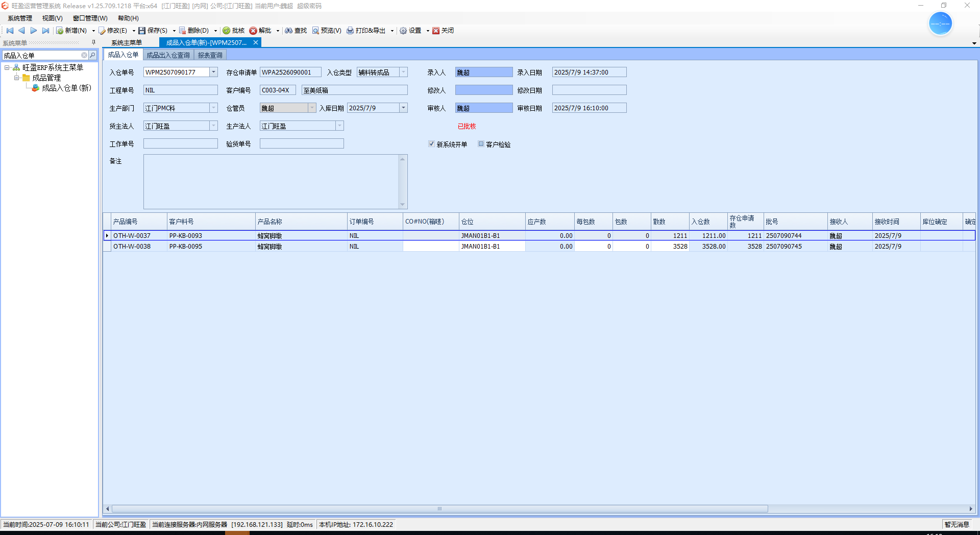This screenshot has width=980, height=535.
Task: Click the 入仓数 column header
Action: [x=708, y=222]
